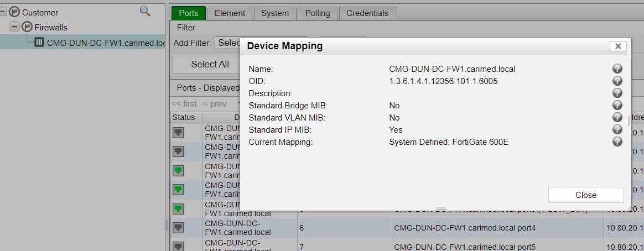Screen dimensions: 644x251
Task: Click the first green port status icon
Action: [178, 171]
